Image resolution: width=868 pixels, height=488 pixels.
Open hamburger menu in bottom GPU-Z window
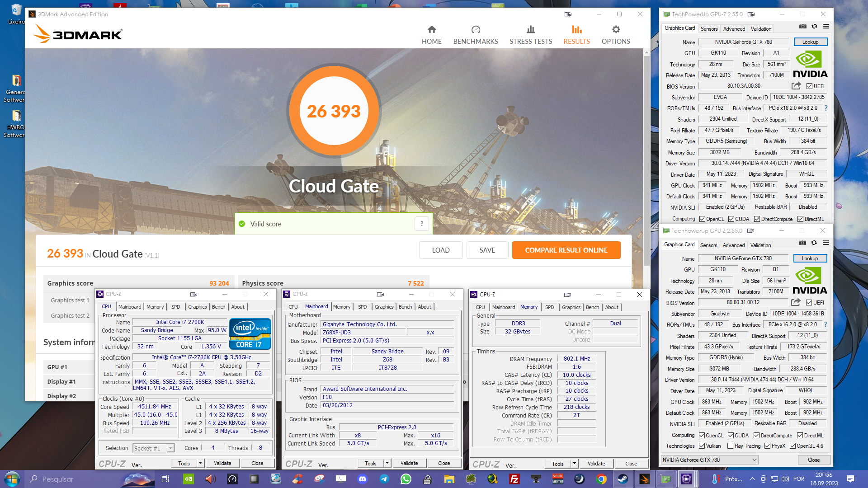click(826, 243)
